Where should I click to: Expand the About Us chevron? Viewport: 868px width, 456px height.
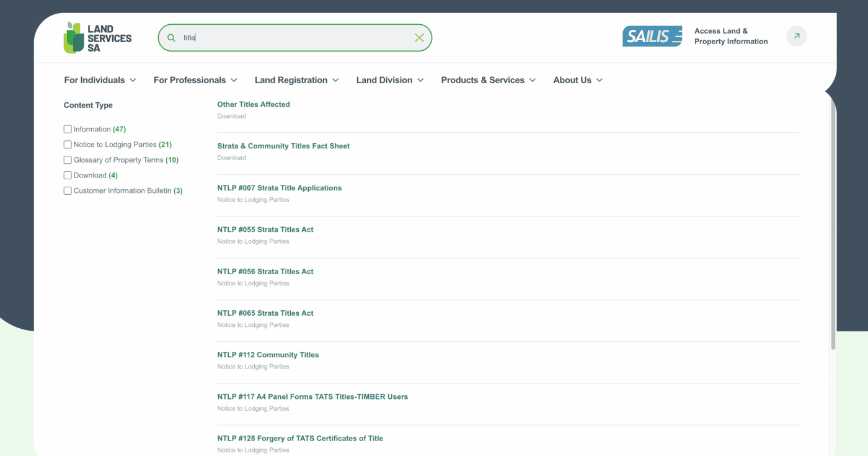click(x=600, y=80)
